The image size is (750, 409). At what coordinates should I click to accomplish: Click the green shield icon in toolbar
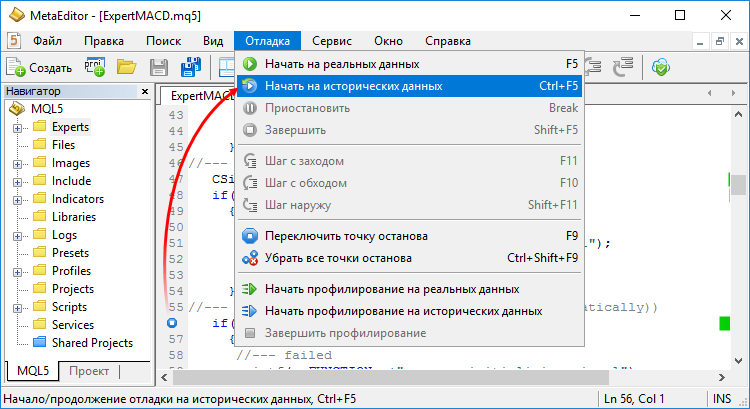[x=661, y=67]
